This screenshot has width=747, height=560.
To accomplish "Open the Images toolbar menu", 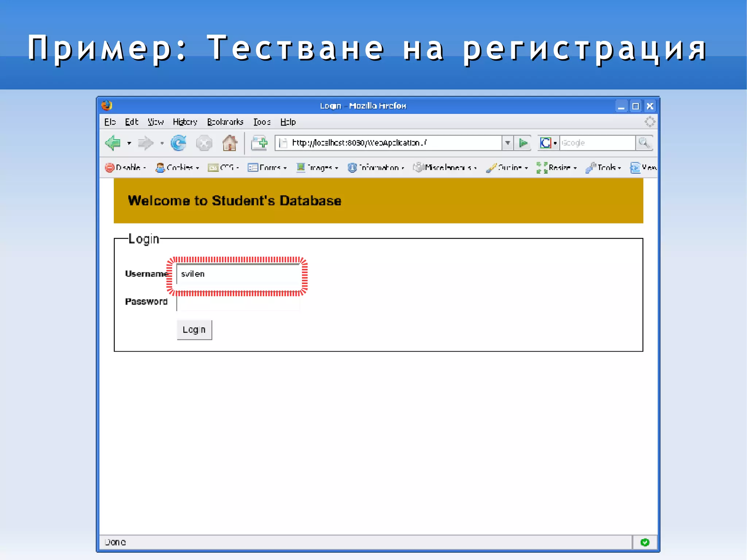I will point(317,167).
